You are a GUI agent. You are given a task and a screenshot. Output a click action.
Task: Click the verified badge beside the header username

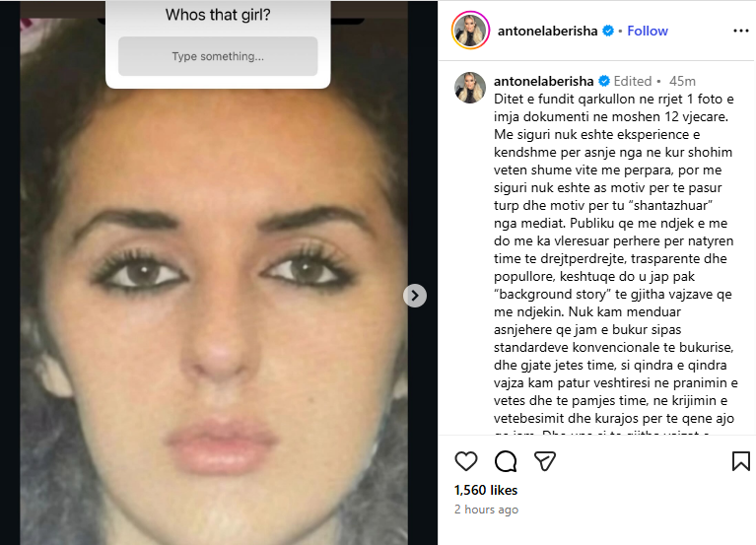click(x=608, y=31)
